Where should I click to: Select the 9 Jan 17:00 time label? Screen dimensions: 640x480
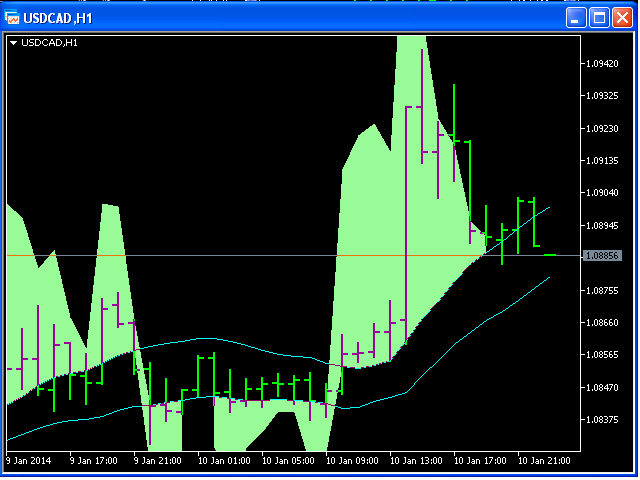(x=93, y=461)
